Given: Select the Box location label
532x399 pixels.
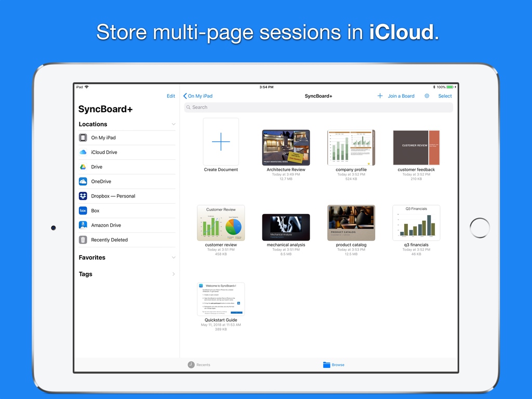Looking at the screenshot, I should (x=95, y=210).
